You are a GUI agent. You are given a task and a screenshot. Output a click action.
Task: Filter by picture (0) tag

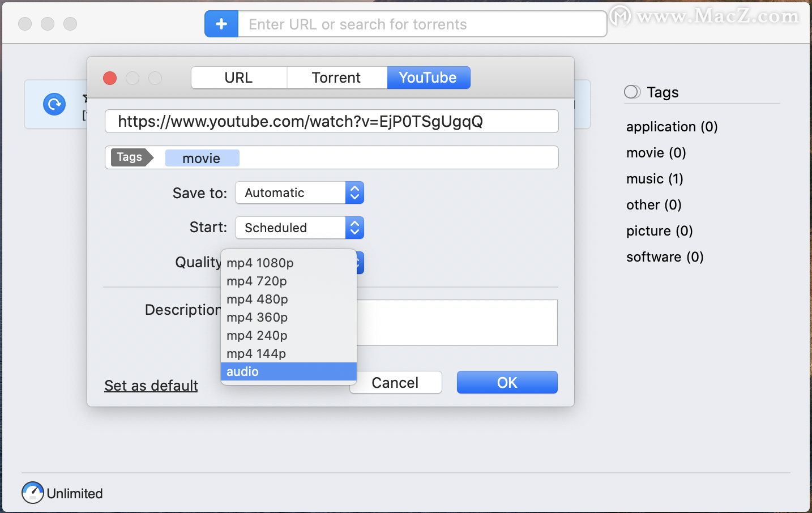tap(660, 231)
